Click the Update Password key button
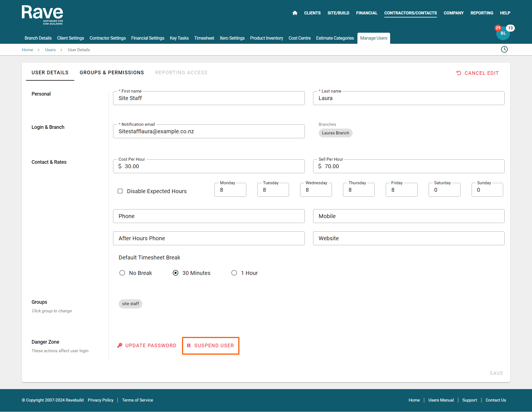Viewport: 532px width, 412px height. click(147, 346)
